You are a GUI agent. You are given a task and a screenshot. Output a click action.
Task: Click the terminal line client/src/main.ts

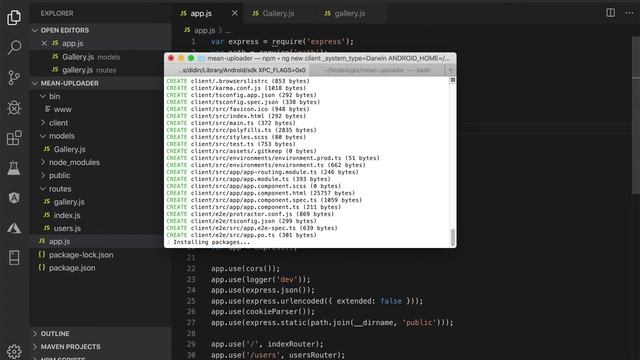(231, 123)
